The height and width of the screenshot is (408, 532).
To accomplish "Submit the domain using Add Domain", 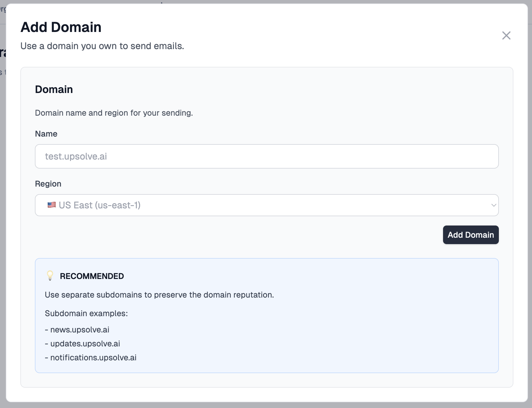I will [470, 235].
